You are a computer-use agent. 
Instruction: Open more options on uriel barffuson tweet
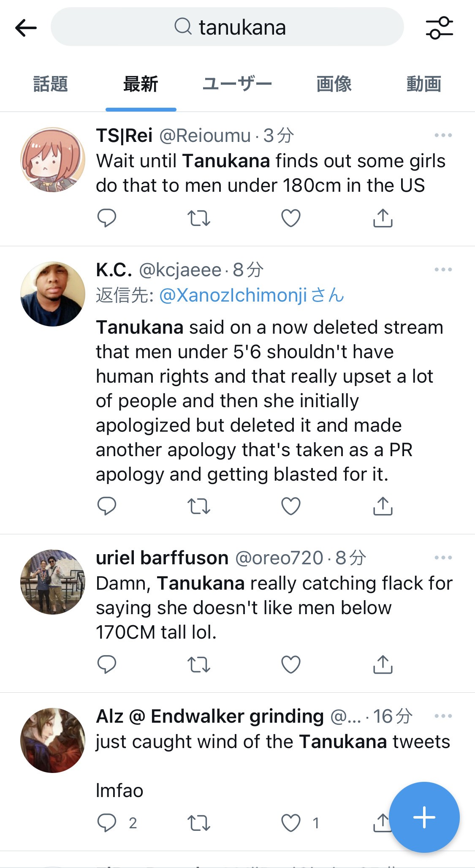pos(443,558)
